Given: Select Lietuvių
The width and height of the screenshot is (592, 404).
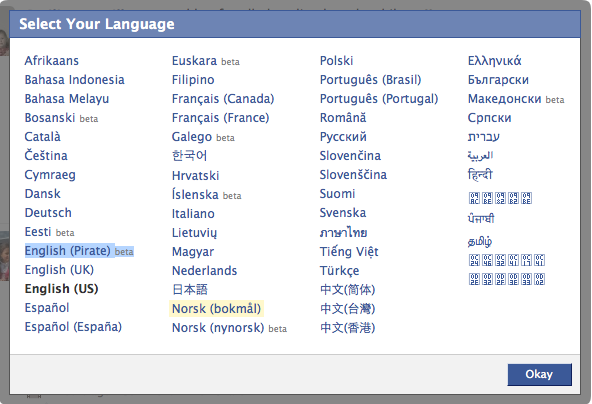Looking at the screenshot, I should coord(194,233).
